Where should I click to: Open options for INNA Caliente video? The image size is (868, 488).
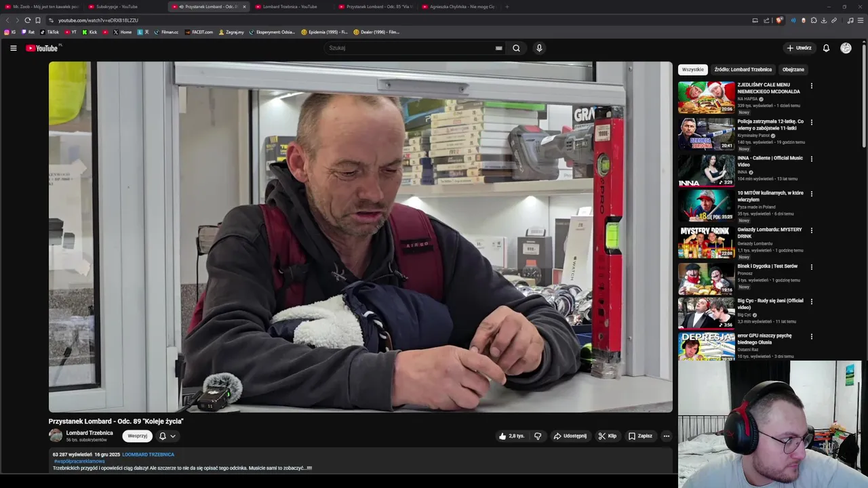(811, 159)
